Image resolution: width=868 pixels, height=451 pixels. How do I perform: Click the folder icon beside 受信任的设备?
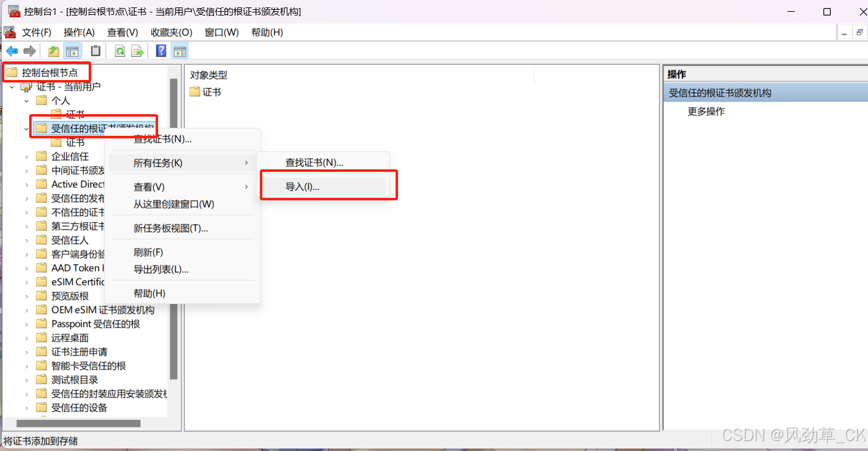(42, 408)
